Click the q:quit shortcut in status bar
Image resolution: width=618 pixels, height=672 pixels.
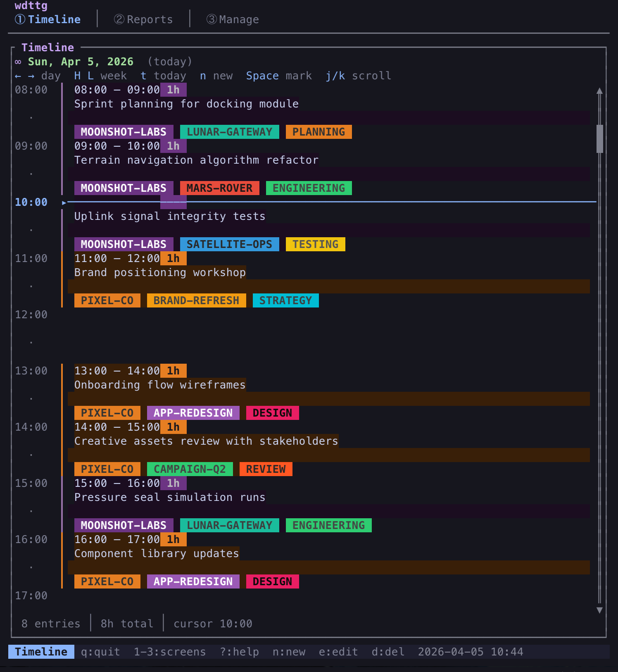coord(100,652)
